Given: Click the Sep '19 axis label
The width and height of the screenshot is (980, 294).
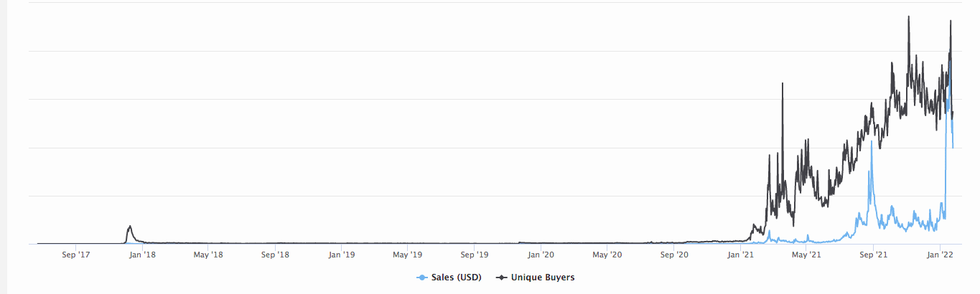Looking at the screenshot, I should click(474, 254).
